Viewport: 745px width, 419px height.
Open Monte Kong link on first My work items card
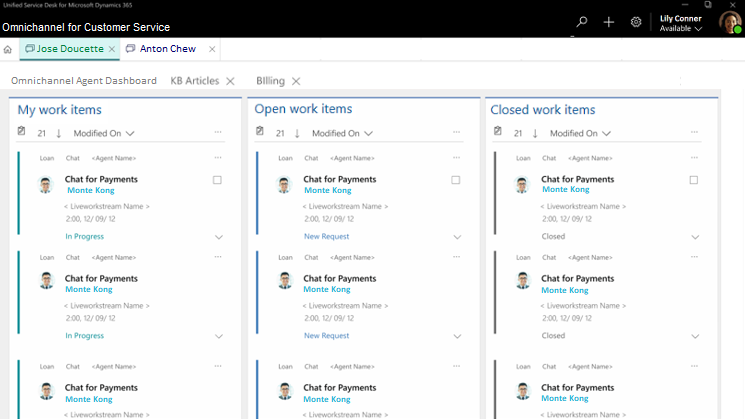coord(91,190)
